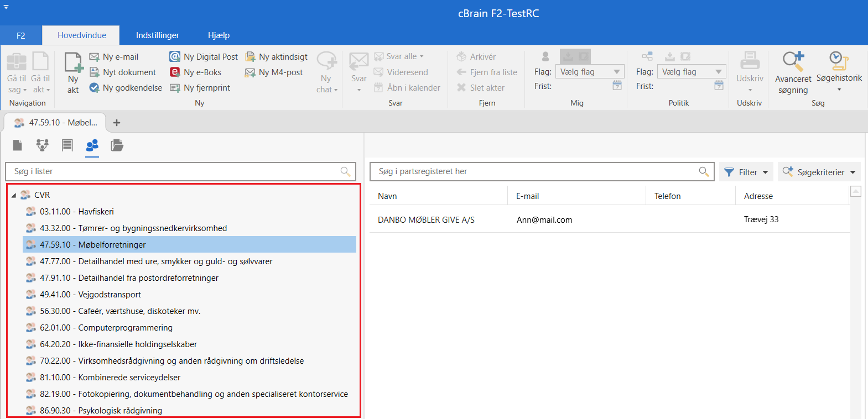This screenshot has height=419, width=868.
Task: Switch to the lined list view icon
Action: (x=67, y=145)
